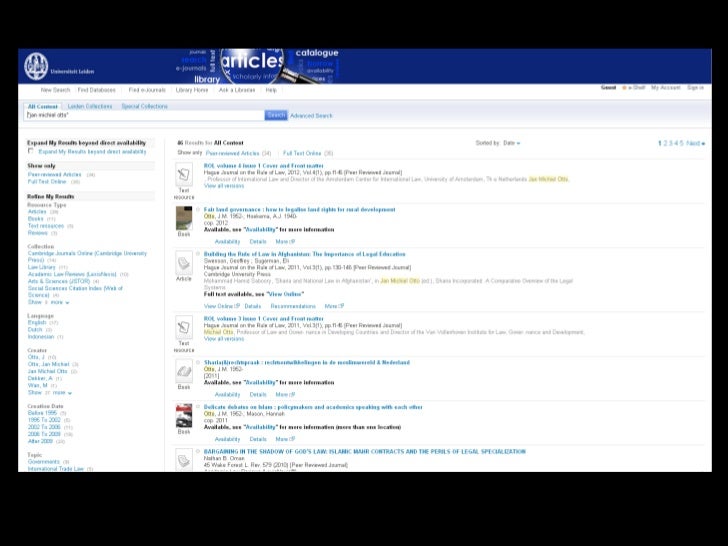Refine by creation date After 2009
The height and width of the screenshot is (546, 728).
coord(40,441)
